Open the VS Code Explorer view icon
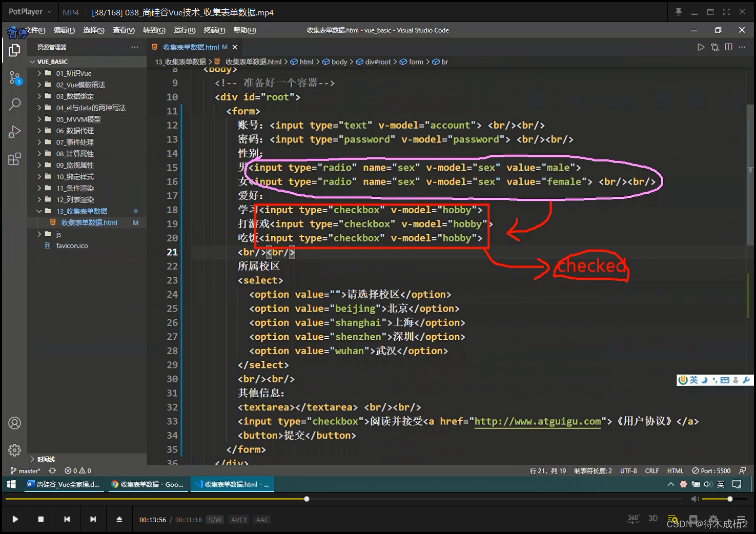 point(14,50)
